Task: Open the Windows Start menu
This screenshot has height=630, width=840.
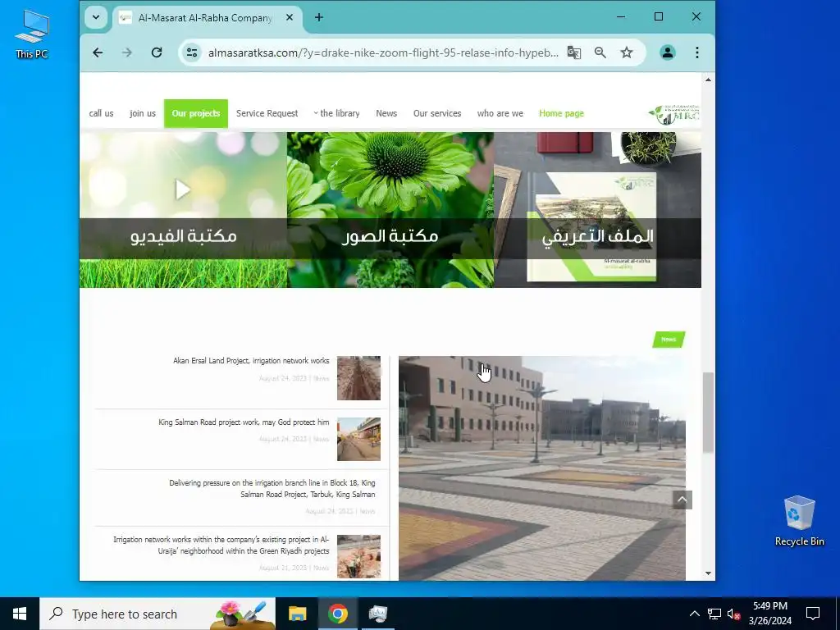Action: point(20,614)
